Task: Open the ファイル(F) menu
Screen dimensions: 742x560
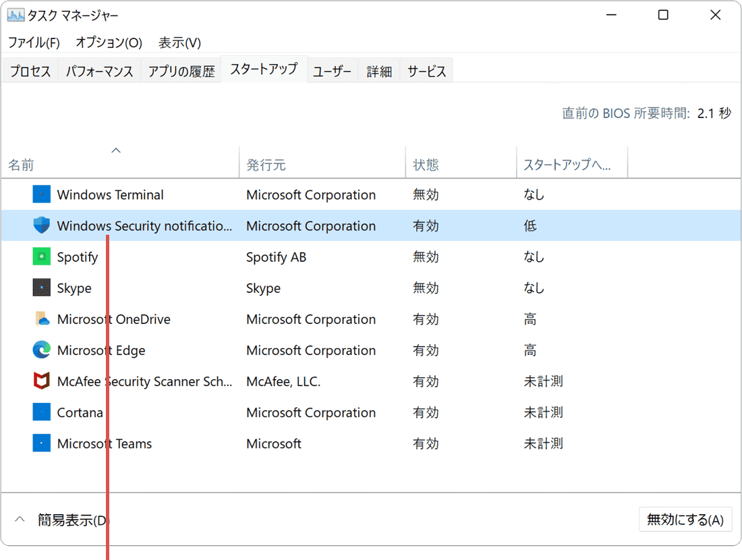Action: coord(34,43)
